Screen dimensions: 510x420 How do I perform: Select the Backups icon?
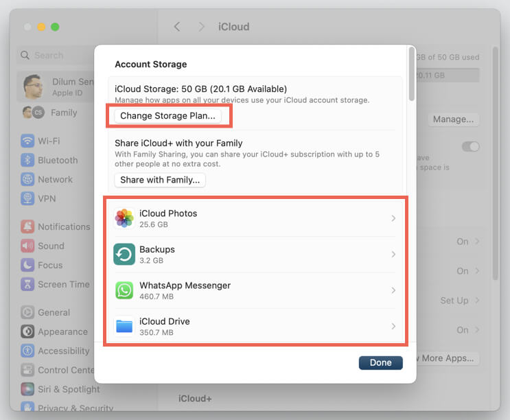124,254
